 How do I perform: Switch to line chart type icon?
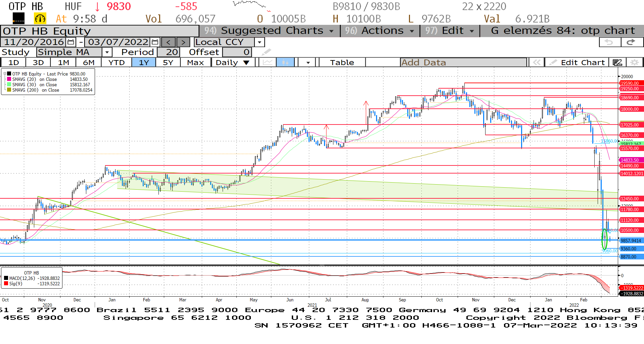coord(268,62)
